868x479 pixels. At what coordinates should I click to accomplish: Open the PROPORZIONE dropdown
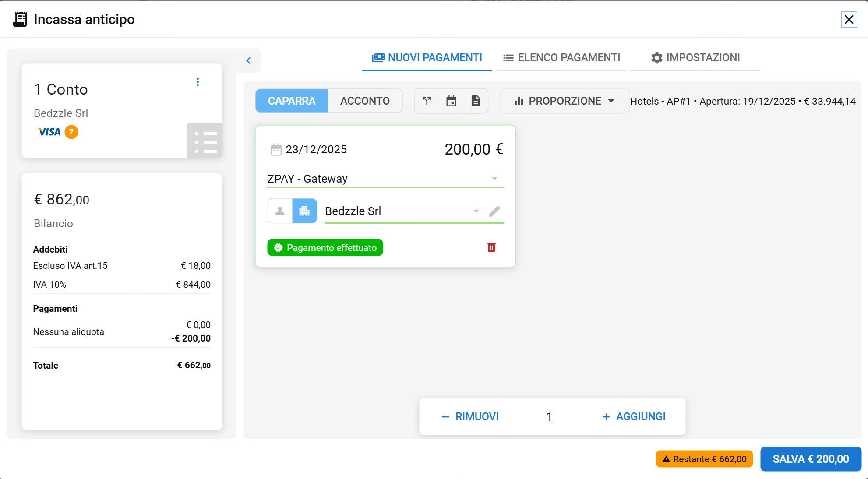(x=565, y=101)
